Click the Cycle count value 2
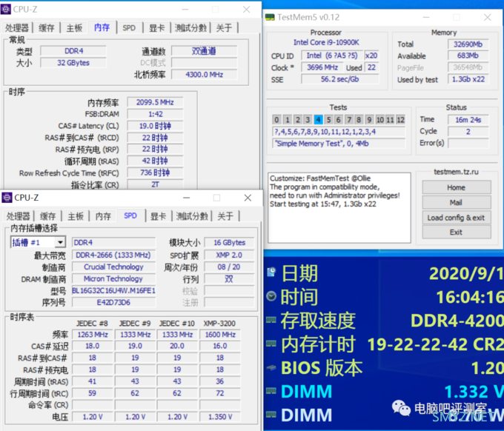Viewport: 504px width, 431px height. (x=468, y=132)
